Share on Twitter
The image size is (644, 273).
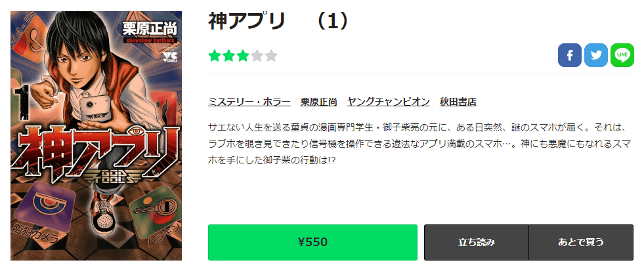[x=595, y=56]
